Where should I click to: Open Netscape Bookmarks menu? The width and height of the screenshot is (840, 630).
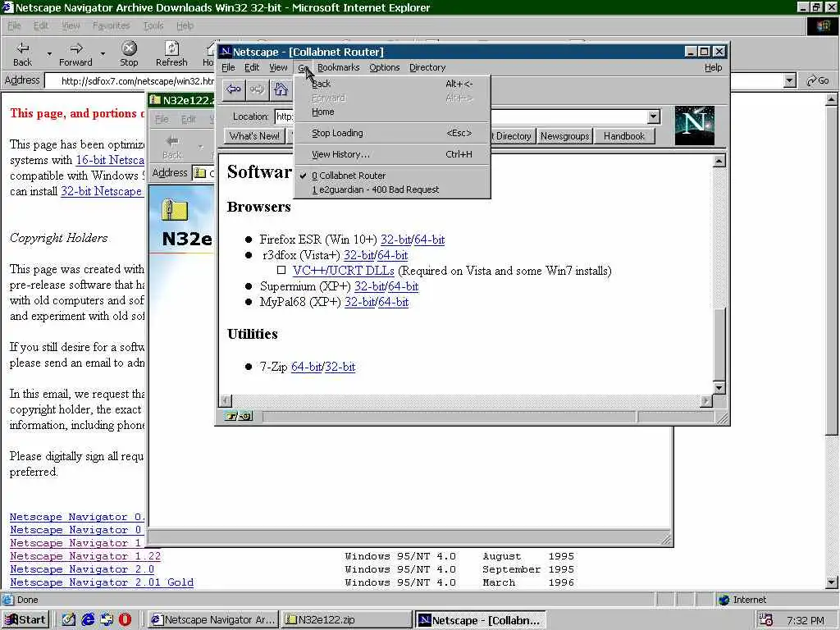pyautogui.click(x=338, y=67)
